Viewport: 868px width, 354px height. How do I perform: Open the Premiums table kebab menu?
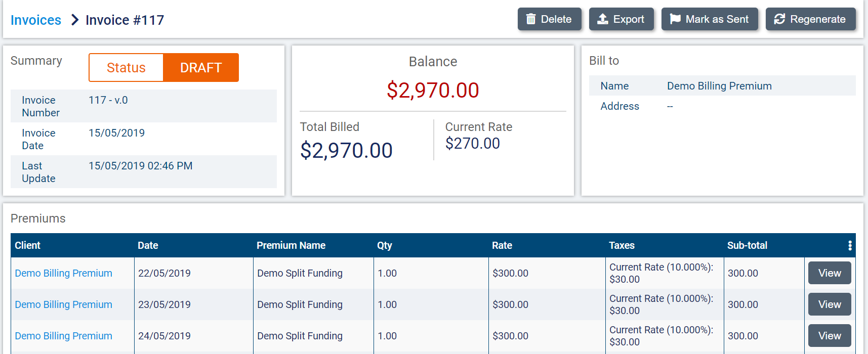click(x=850, y=245)
